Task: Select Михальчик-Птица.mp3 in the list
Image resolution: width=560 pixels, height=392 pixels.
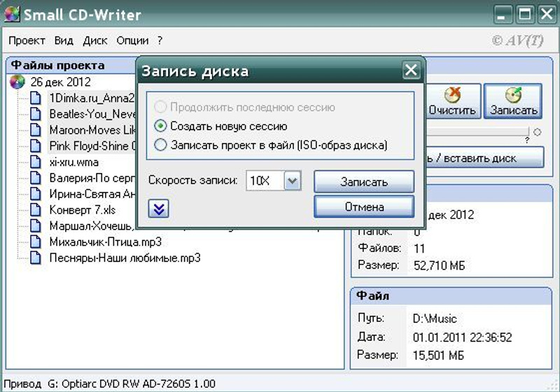Action: click(106, 241)
